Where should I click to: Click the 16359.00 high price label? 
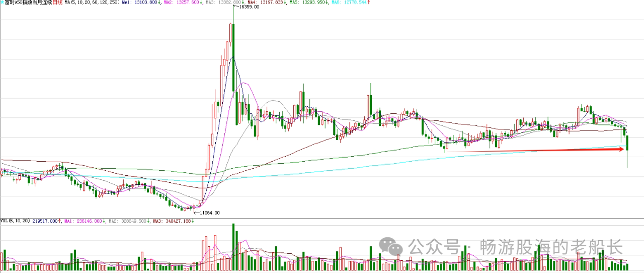coord(249,7)
